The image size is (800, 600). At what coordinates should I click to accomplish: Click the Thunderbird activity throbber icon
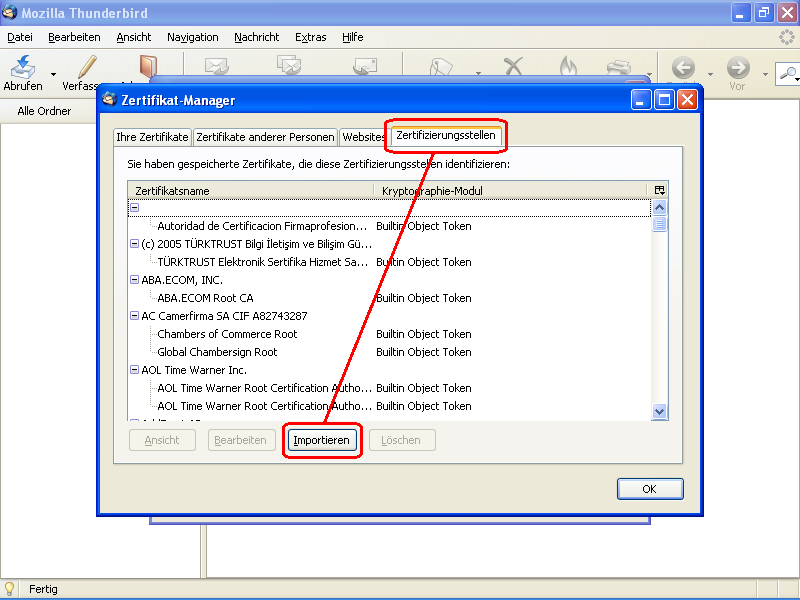(787, 37)
